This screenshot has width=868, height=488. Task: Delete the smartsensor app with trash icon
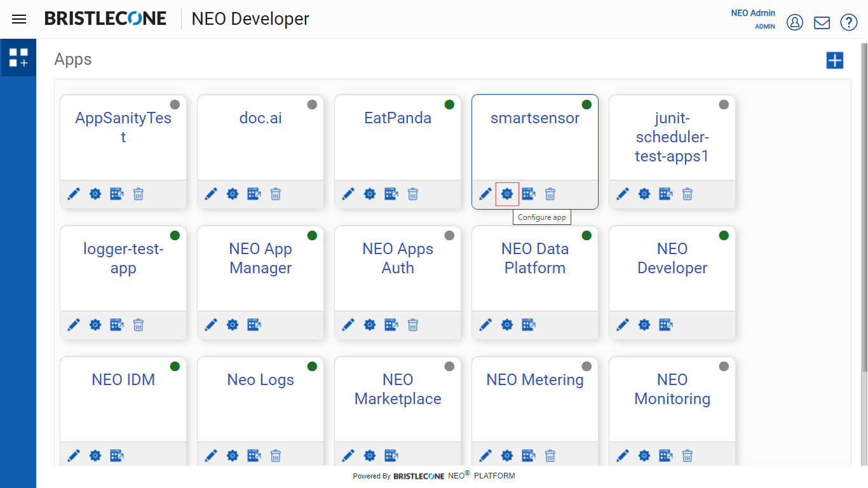(x=550, y=194)
